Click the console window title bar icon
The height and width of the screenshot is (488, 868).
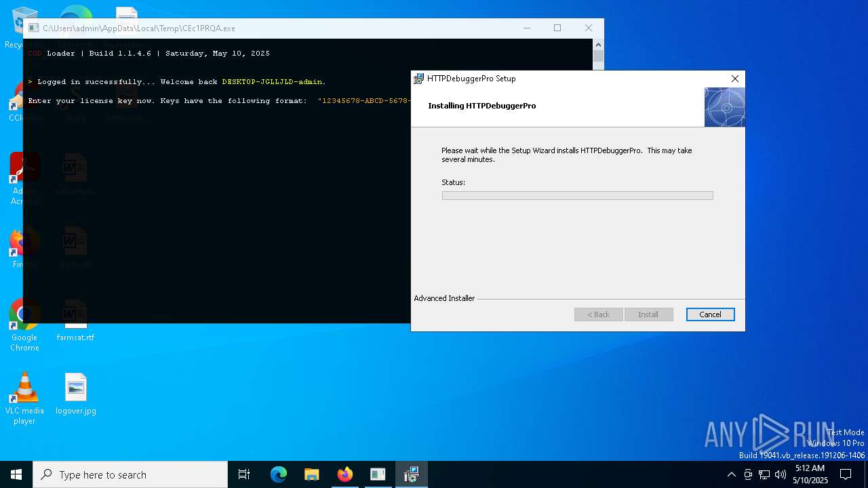coord(34,28)
